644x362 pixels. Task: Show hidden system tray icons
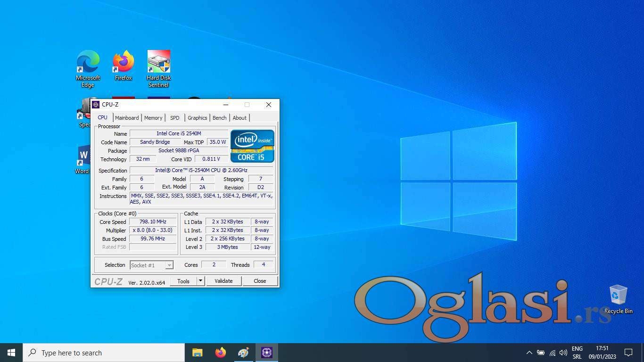529,353
